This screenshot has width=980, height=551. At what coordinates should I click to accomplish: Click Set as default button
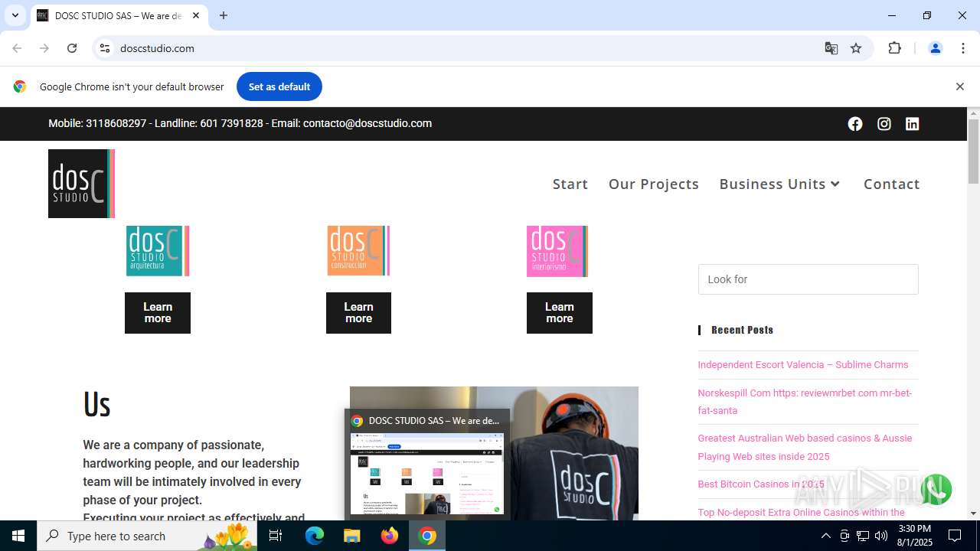pos(279,86)
